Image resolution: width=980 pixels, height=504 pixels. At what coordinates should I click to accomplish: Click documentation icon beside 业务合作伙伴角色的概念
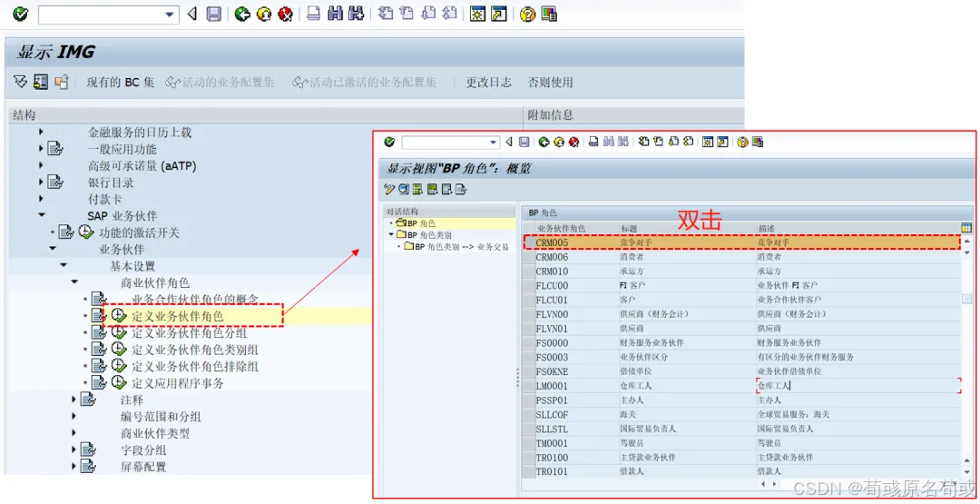click(99, 299)
